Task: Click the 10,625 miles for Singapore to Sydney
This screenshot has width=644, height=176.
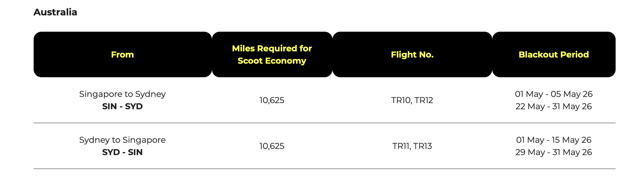Action: [x=272, y=100]
